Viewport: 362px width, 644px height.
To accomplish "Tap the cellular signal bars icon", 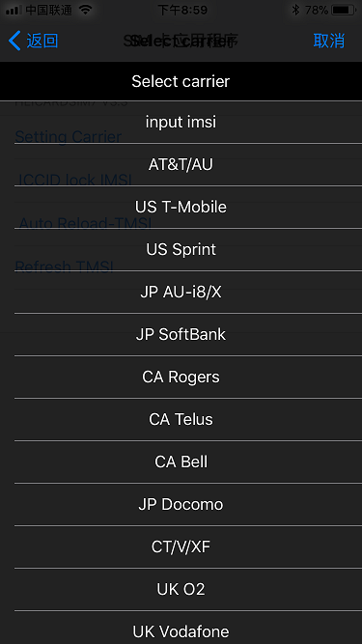I will coord(14,11).
